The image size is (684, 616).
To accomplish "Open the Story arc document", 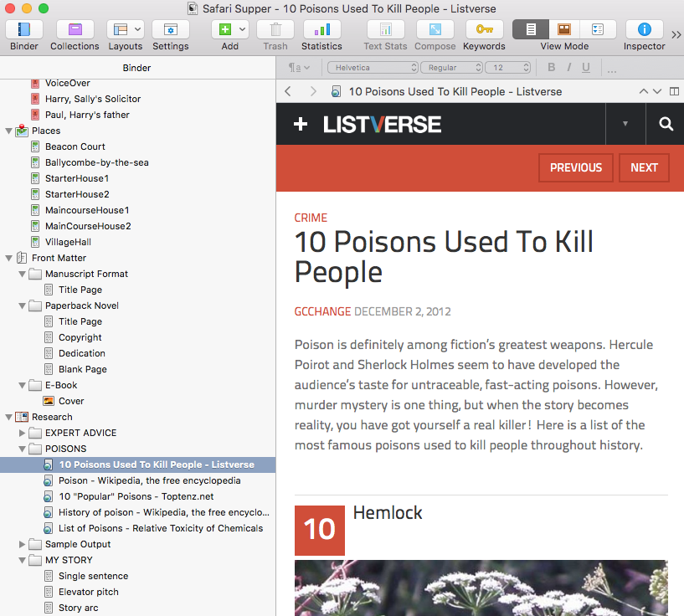I will pos(79,608).
